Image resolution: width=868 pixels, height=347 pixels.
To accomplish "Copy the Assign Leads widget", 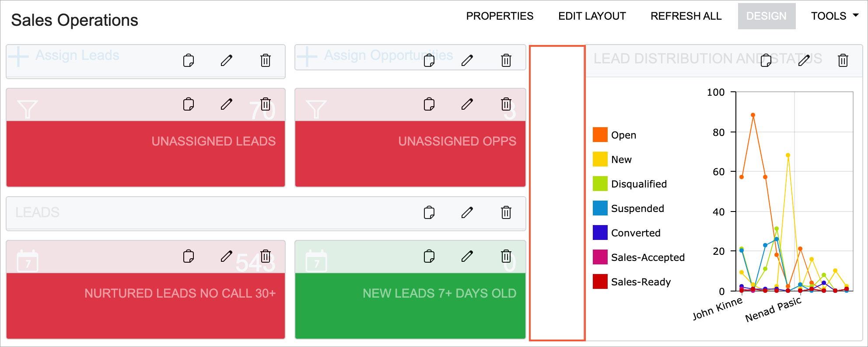I will 189,60.
